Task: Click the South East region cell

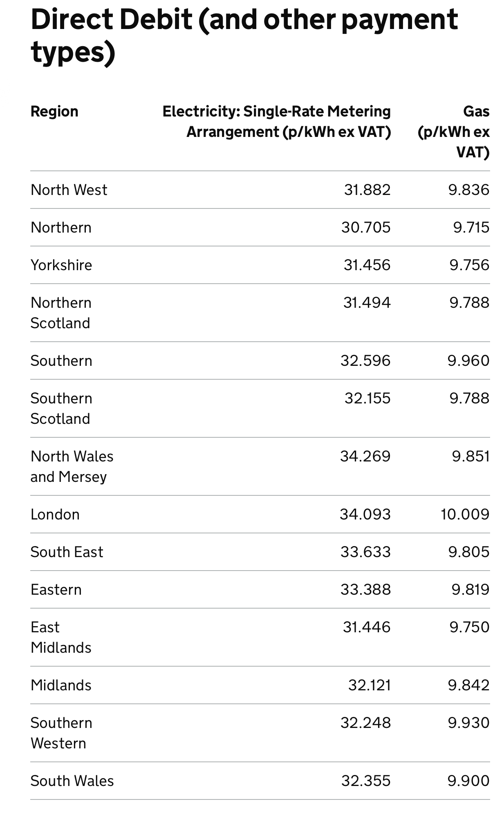Action: (x=67, y=552)
